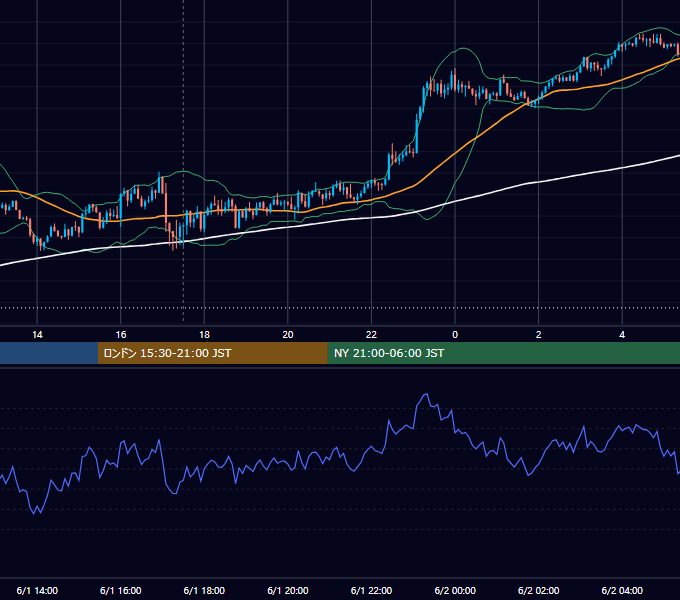Click the blue session bar before ロンドン
This screenshot has height=600, width=680.
(49, 353)
